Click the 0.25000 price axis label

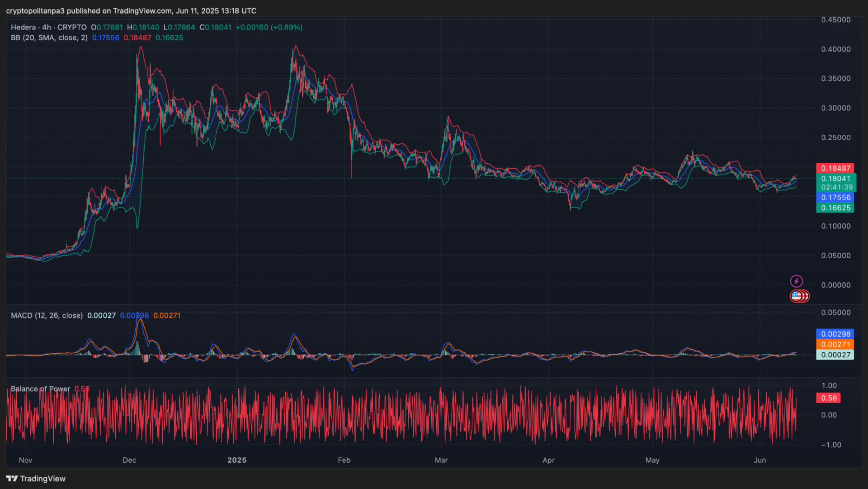836,137
